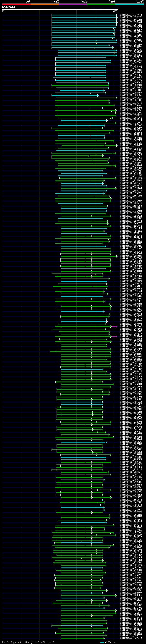146x644 pixels.
Task: Open hit UniRef100_B9GP75
Action: click(131, 17)
